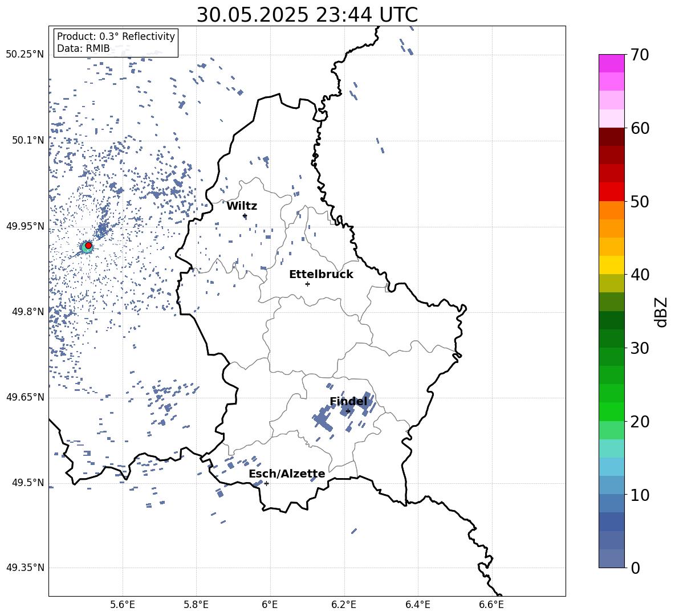The image size is (675, 616).
Task: Click the radar echo cluster west of Findel
Action: (x=323, y=419)
